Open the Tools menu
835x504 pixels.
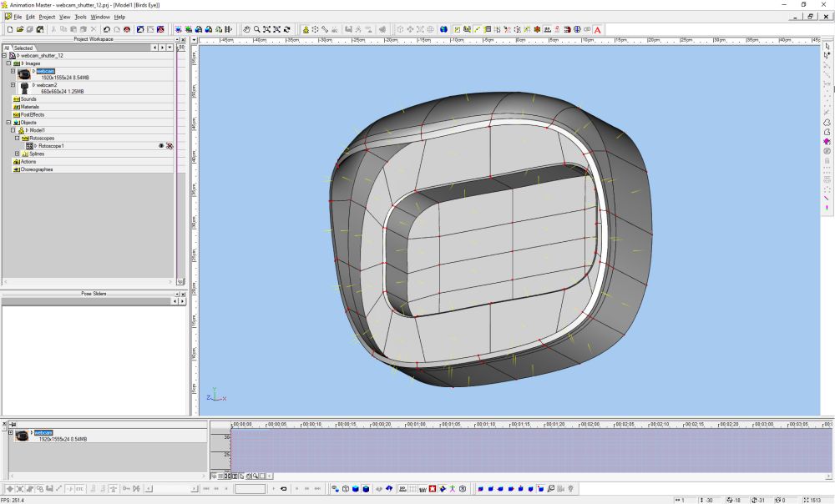point(79,16)
